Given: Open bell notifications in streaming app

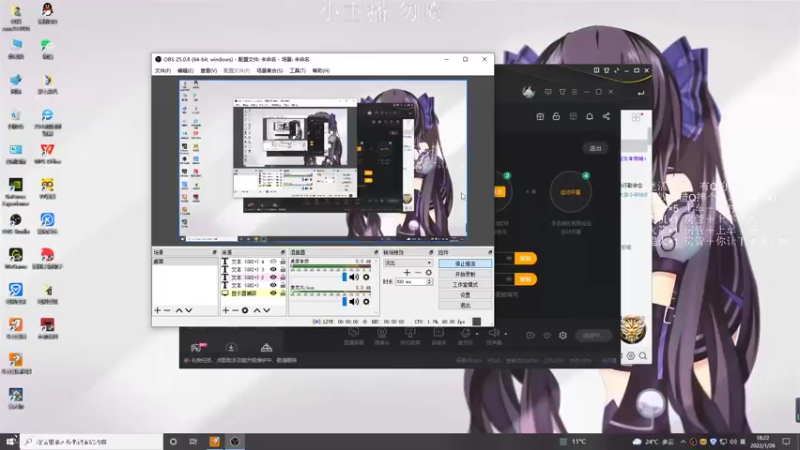Looking at the screenshot, I should point(589,116).
